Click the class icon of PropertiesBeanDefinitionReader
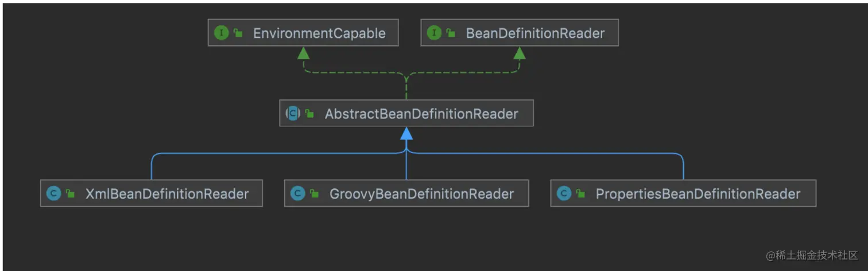 click(564, 193)
